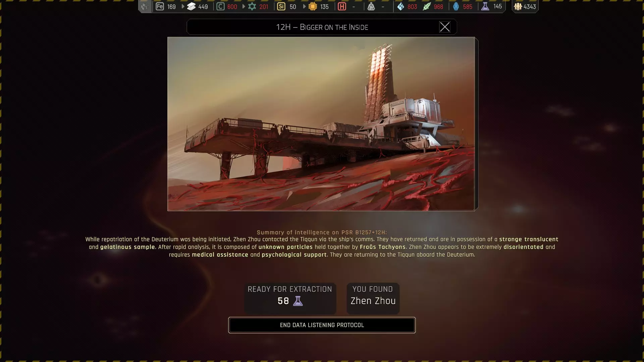Click the polymer gear resource icon
Screen dimensions: 644x362
point(252,6)
